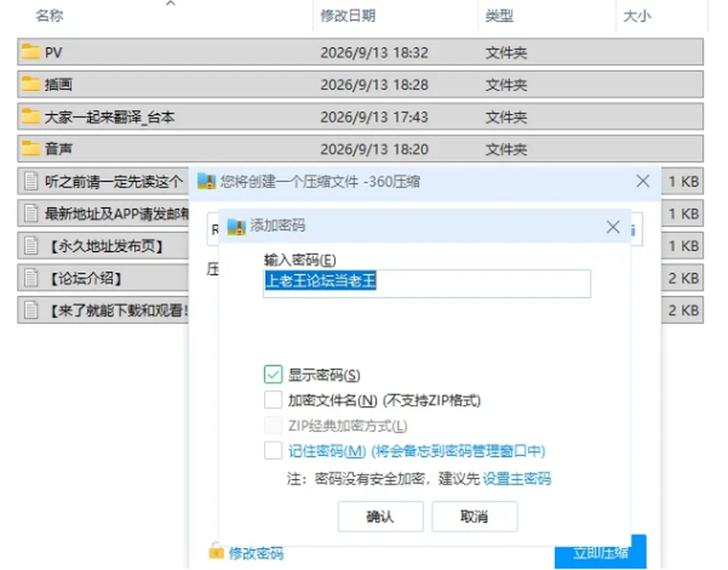Image resolution: width=728 pixels, height=570 pixels.
Task: Click the 【论坛介绍】 file name
Action: pos(86,279)
